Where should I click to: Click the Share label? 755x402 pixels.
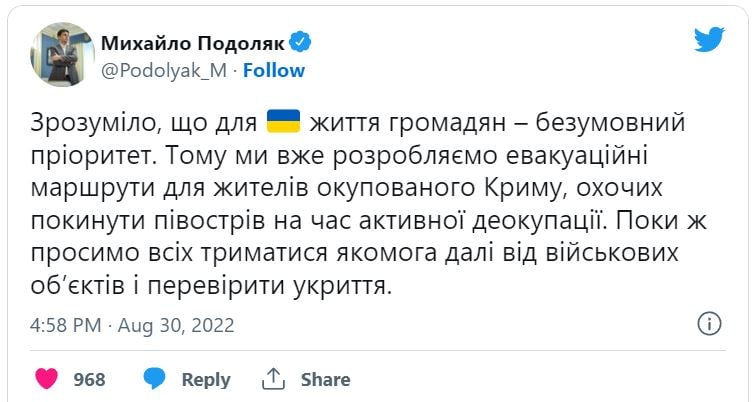[x=325, y=380]
